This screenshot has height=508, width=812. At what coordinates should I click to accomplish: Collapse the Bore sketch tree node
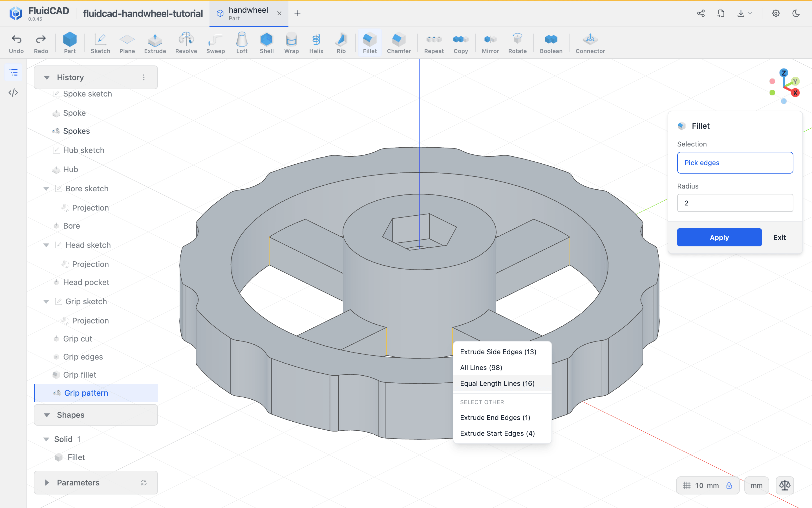[x=46, y=189]
